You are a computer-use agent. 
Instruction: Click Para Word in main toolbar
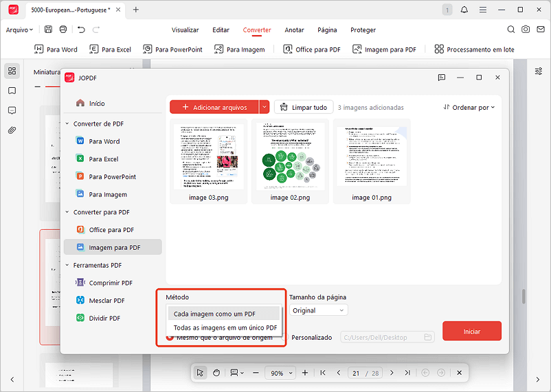[x=56, y=49]
